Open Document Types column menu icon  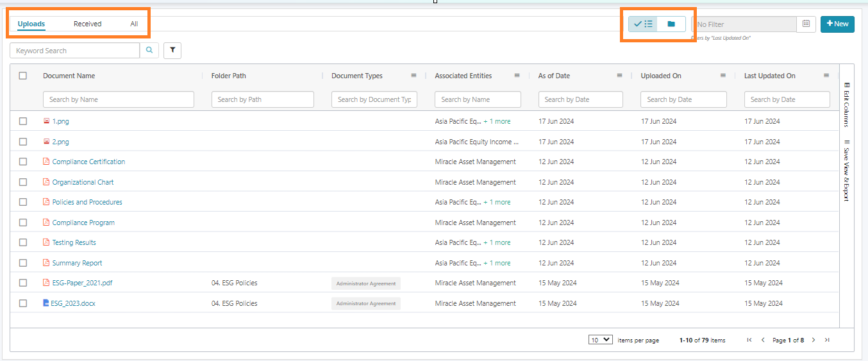(413, 76)
